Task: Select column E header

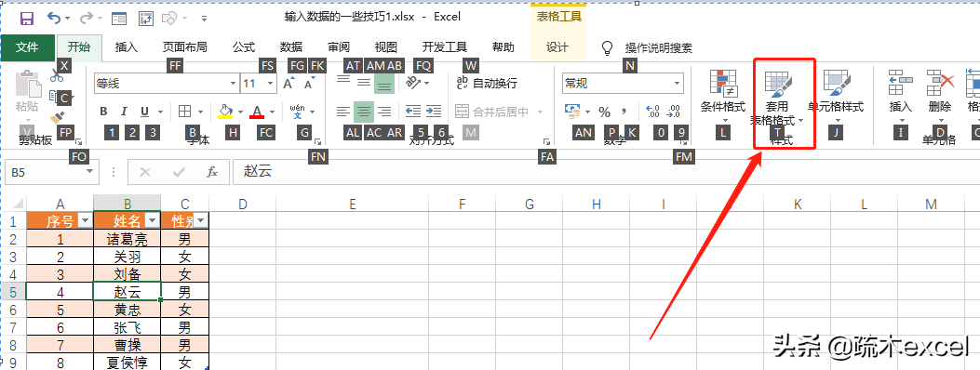Action: pyautogui.click(x=353, y=204)
